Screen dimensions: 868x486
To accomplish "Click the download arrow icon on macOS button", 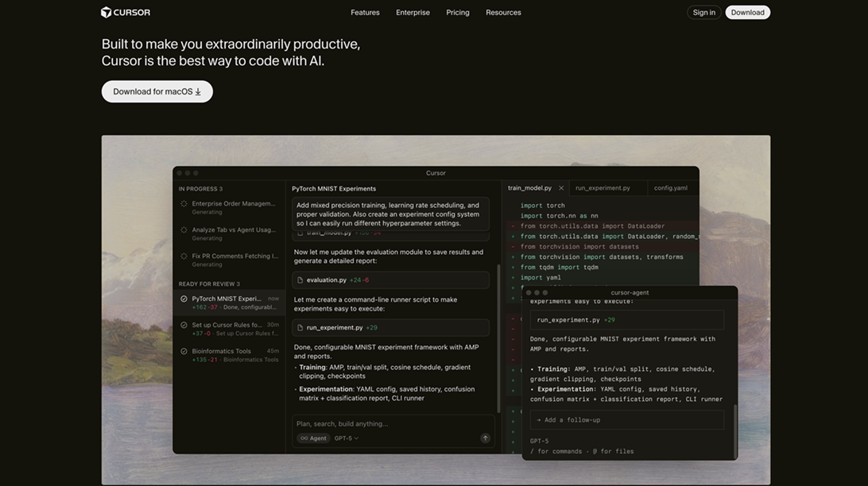I will pyautogui.click(x=198, y=92).
